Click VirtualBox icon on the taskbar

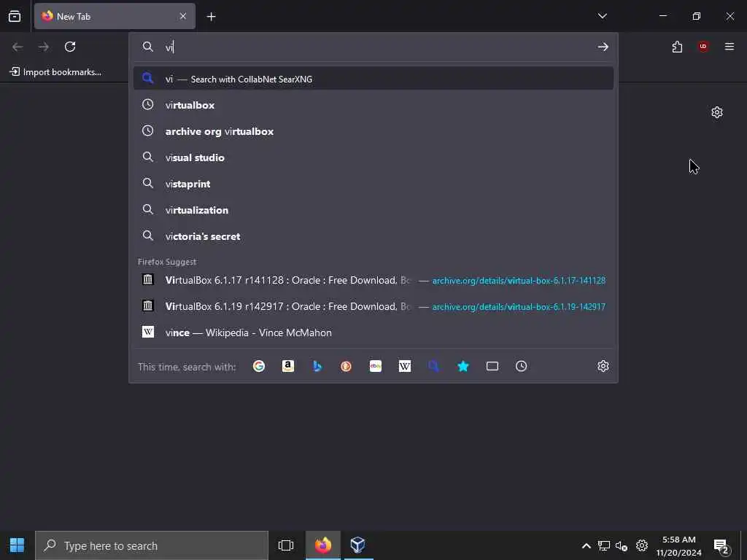pyautogui.click(x=357, y=545)
